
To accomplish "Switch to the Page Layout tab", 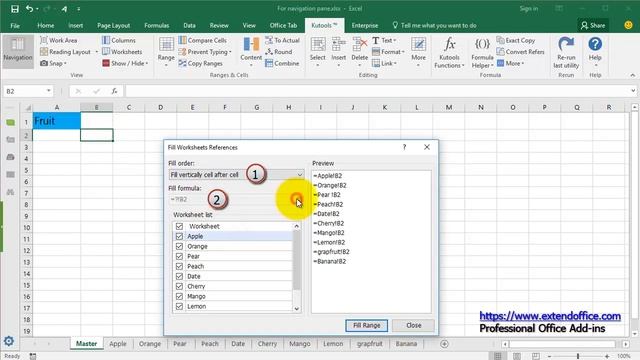I will (113, 25).
